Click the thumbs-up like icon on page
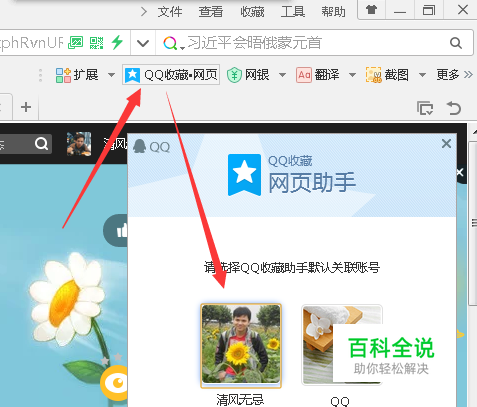 click(x=122, y=230)
